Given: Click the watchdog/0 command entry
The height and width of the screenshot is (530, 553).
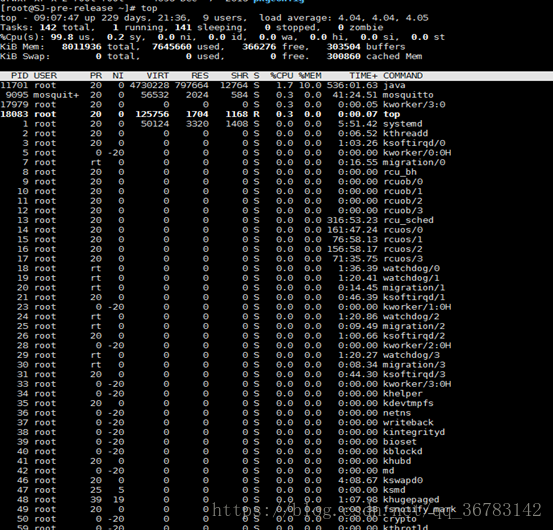Looking at the screenshot, I should (411, 269).
